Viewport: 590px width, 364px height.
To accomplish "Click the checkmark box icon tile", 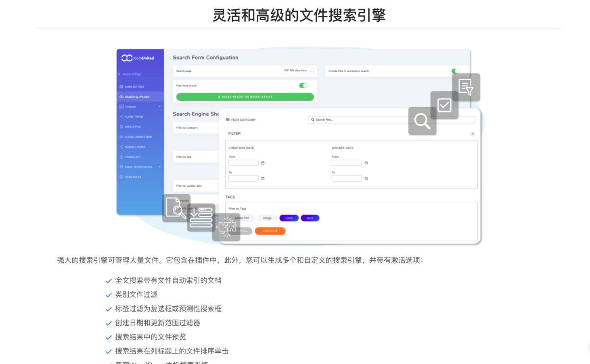I will [x=444, y=105].
